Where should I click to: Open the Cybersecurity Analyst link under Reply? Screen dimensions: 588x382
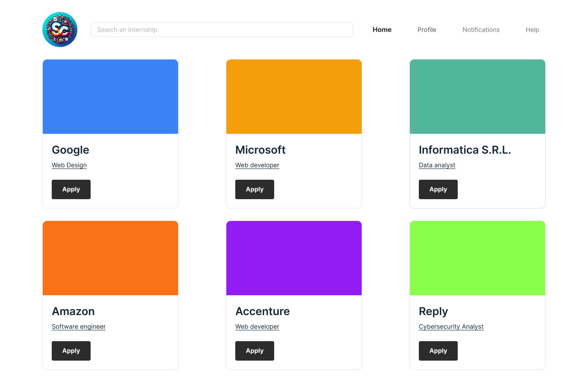point(451,326)
